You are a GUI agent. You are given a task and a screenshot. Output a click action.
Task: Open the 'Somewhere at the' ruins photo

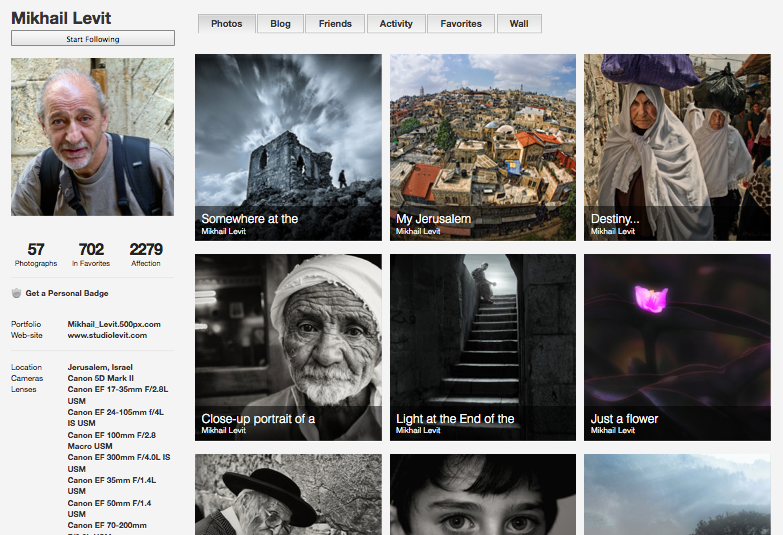pyautogui.click(x=288, y=146)
